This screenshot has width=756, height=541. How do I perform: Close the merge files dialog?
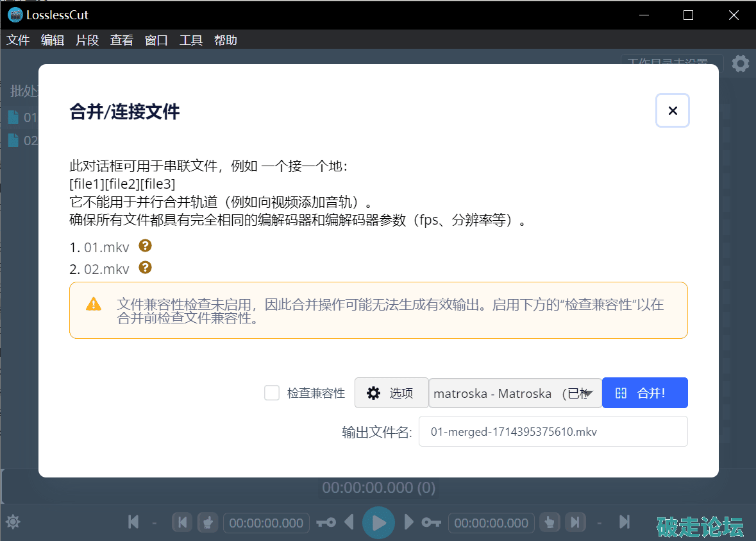click(672, 111)
